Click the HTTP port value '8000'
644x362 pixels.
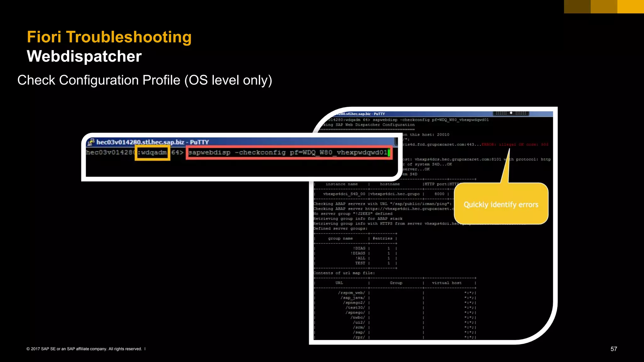(439, 194)
